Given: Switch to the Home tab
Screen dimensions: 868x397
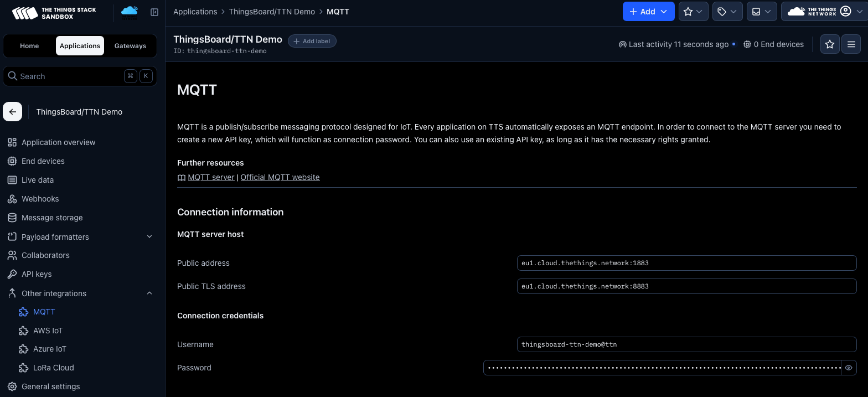Looking at the screenshot, I should 29,46.
